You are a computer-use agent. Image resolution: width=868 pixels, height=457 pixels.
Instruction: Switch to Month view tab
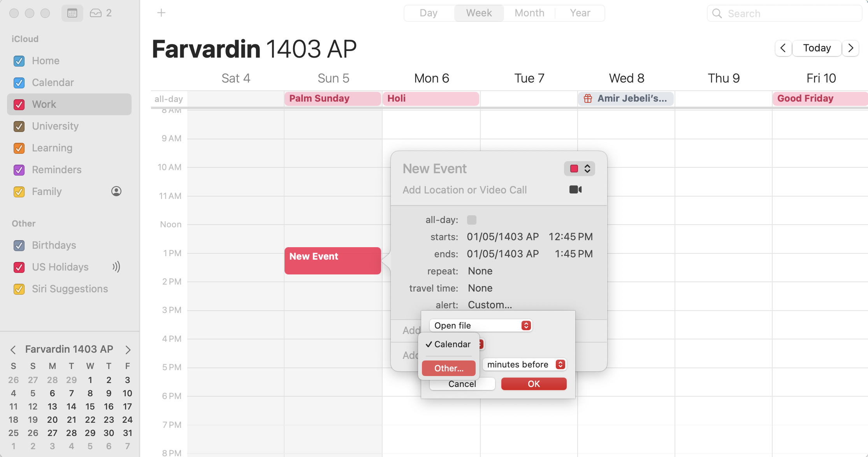click(529, 13)
